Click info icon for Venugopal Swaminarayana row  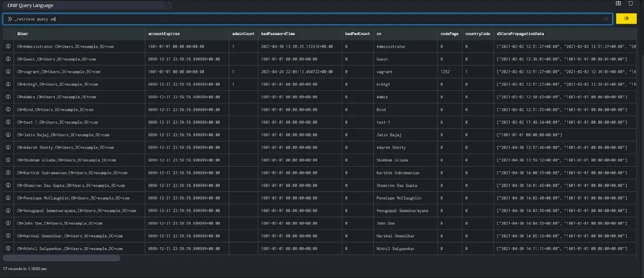pos(8,211)
